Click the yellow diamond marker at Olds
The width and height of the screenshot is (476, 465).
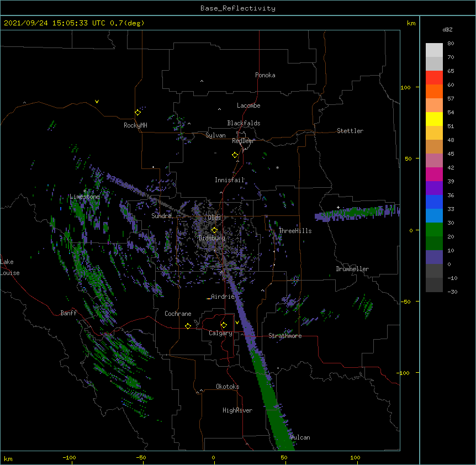tap(214, 230)
